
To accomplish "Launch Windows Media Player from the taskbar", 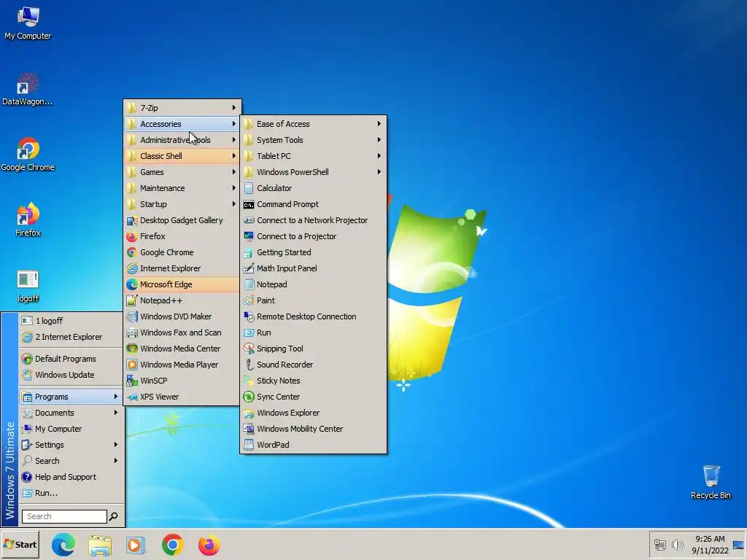I will (x=136, y=545).
